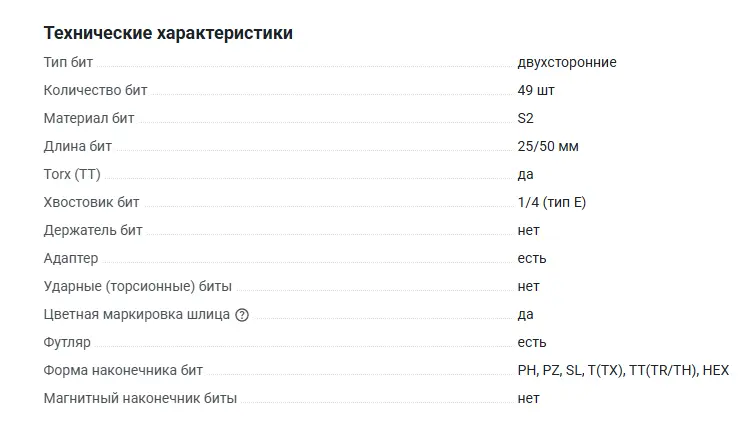Image resolution: width=750 pixels, height=439 pixels.
Task: Click the 1/4 (тип E) value
Action: pyautogui.click(x=552, y=202)
